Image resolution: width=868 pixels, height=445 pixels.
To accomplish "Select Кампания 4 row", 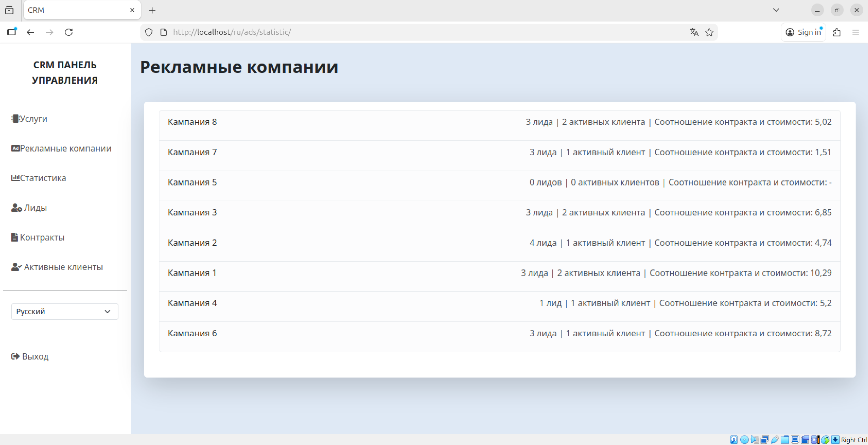I will (500, 307).
